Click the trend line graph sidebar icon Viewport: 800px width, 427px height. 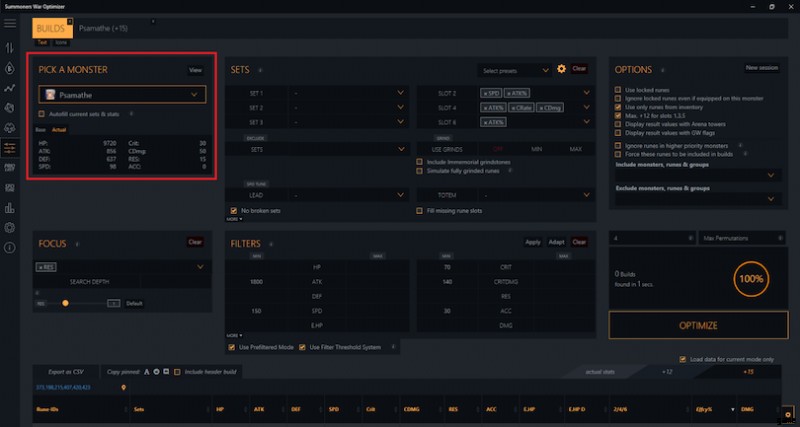10,88
